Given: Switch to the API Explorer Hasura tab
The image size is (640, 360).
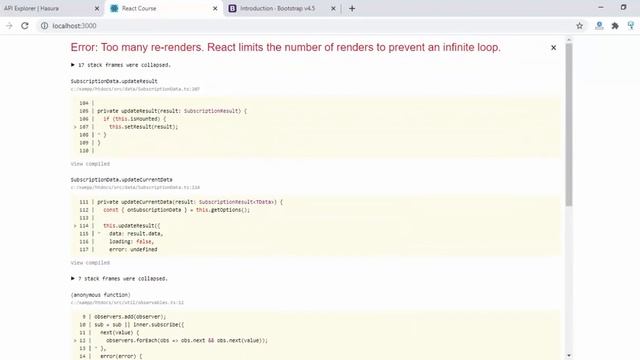Looking at the screenshot, I should point(51,9).
